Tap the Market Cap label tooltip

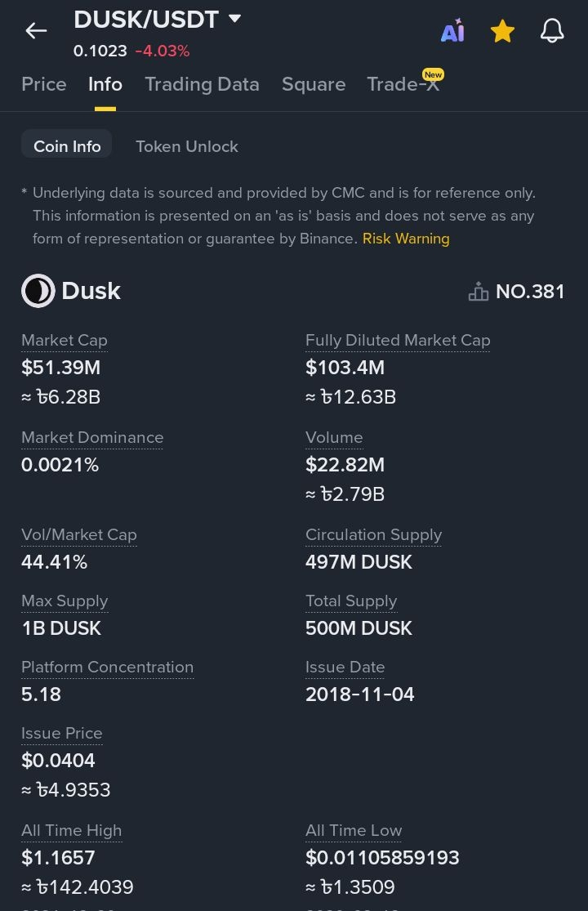click(65, 340)
